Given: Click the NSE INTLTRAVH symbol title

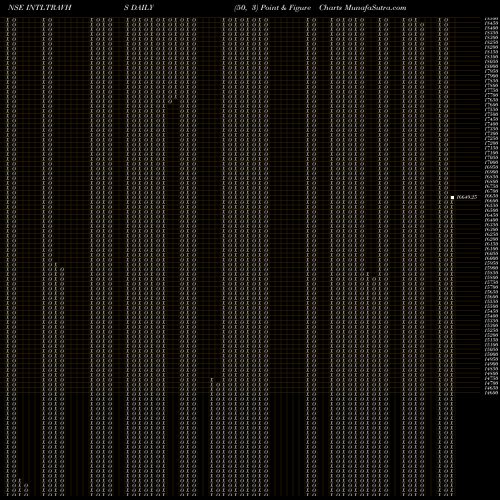Looking at the screenshot, I should tap(40, 8).
